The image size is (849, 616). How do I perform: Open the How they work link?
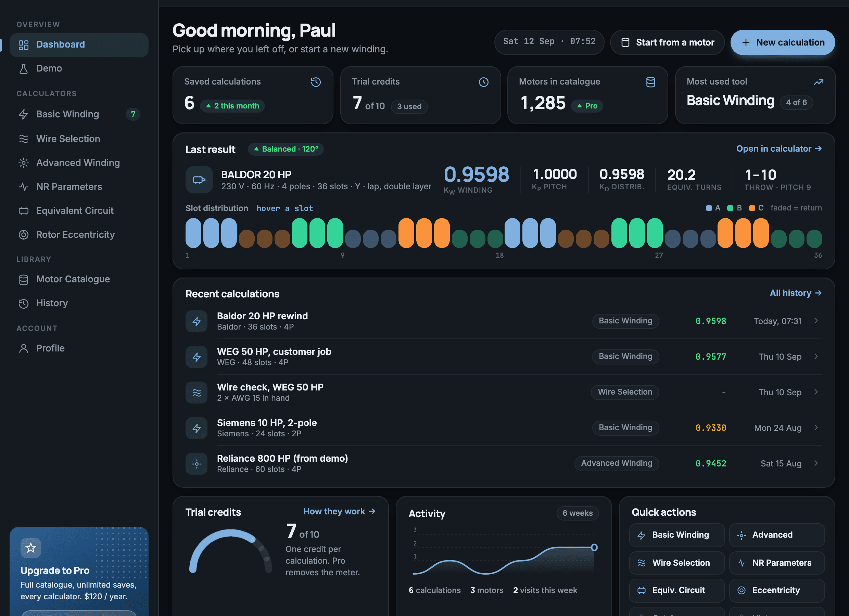click(x=339, y=511)
